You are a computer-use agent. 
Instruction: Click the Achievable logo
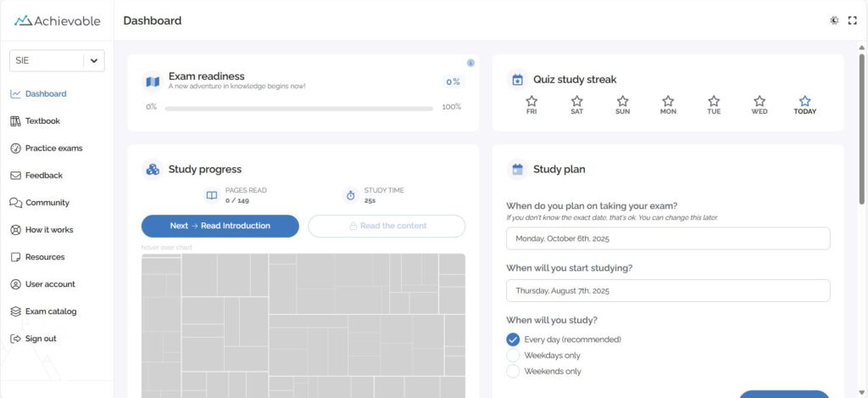(57, 20)
